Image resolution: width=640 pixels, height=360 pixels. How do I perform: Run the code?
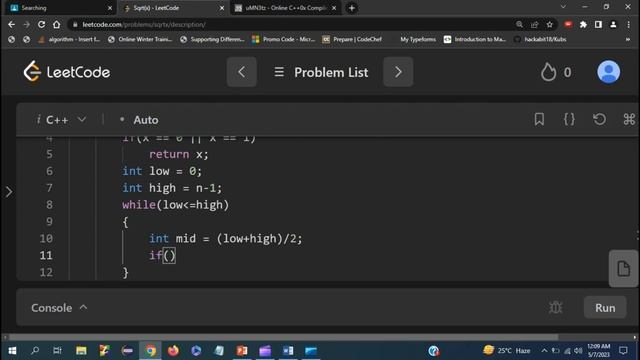tap(605, 308)
